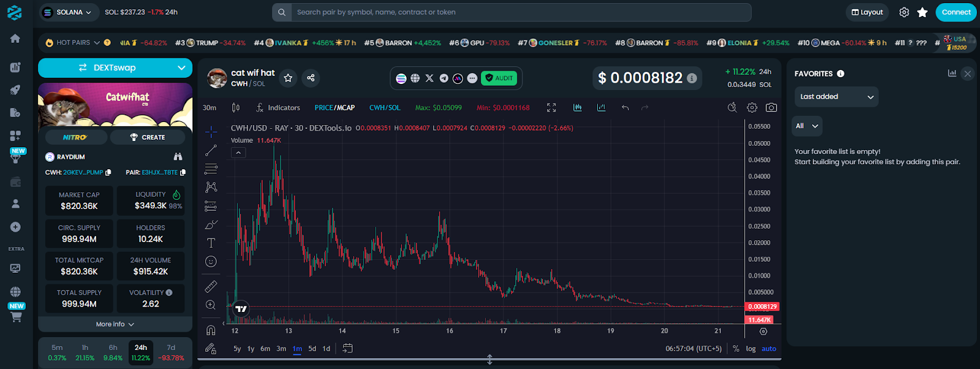The width and height of the screenshot is (980, 369).
Task: Activate the chart zoom-in tool
Action: point(211,305)
